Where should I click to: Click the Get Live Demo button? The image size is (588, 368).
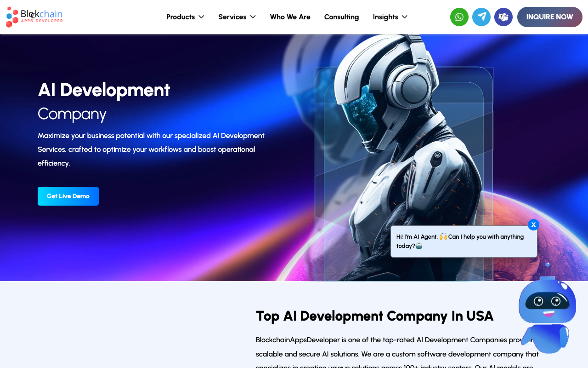tap(68, 196)
